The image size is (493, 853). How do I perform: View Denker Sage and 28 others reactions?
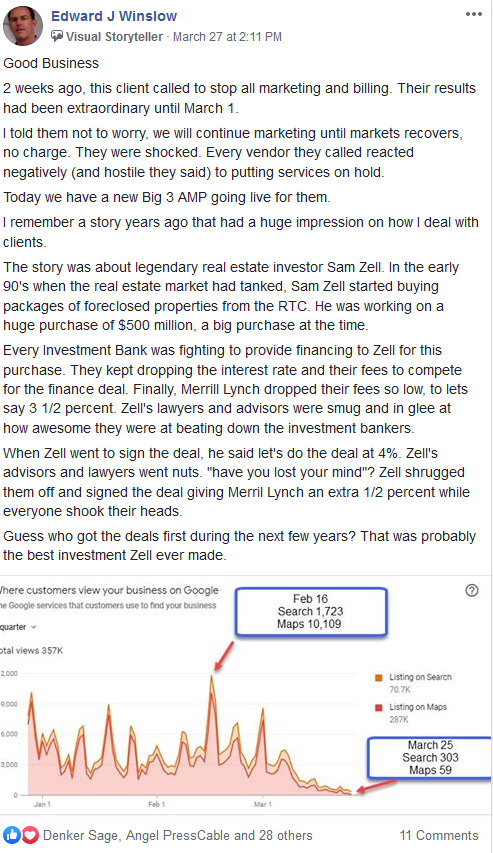click(x=177, y=835)
